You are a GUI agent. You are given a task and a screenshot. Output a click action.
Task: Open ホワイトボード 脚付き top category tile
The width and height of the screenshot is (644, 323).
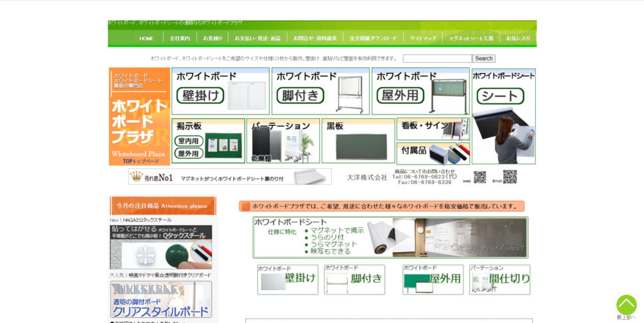point(320,91)
